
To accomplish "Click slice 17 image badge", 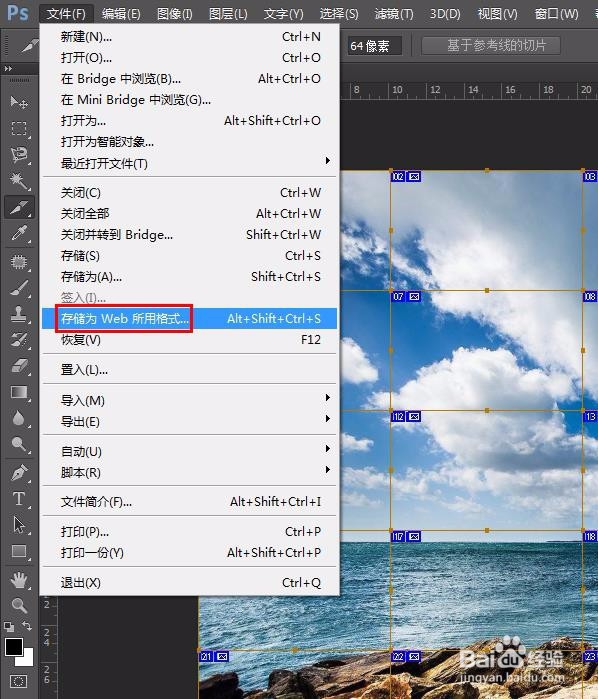I will (414, 536).
